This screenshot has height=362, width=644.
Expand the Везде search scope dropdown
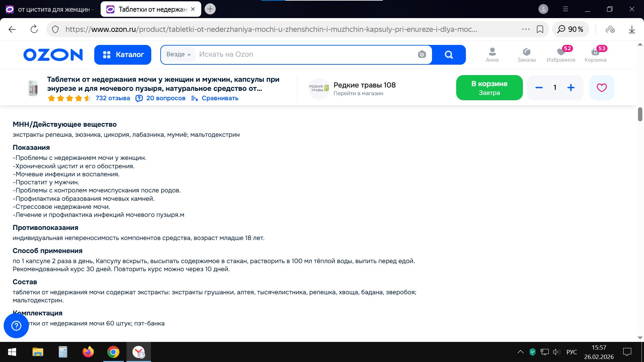[178, 54]
